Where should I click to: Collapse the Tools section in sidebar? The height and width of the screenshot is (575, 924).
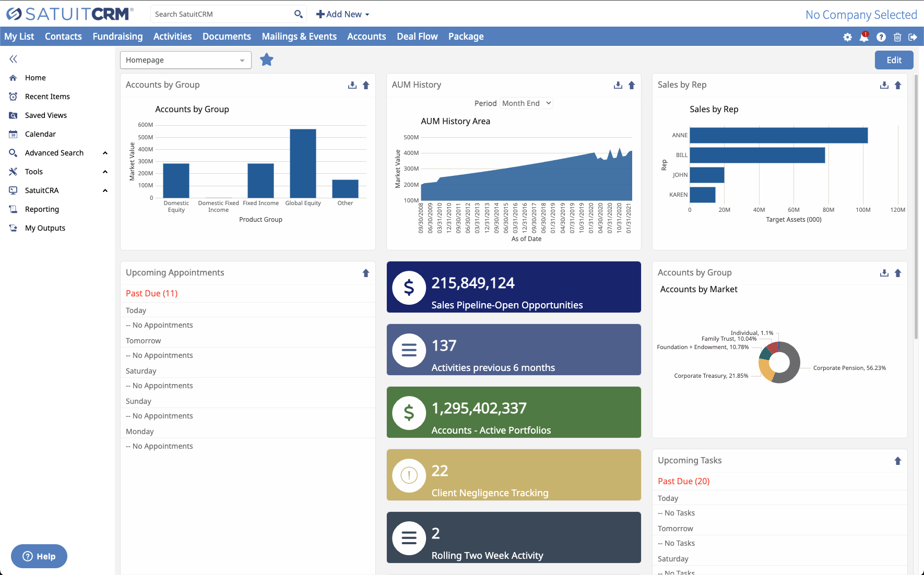point(105,171)
